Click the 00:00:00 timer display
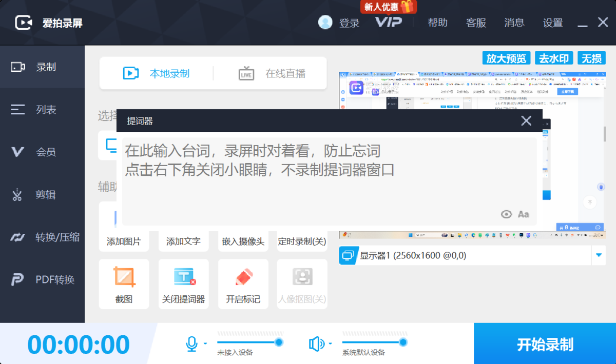This screenshot has height=364, width=616. coord(79,345)
